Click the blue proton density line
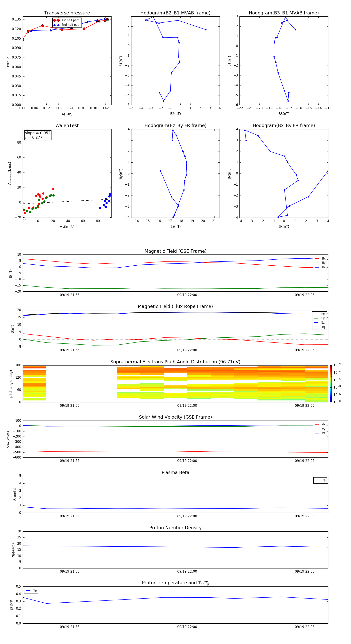Screen dimensions: 351x644 175,547
